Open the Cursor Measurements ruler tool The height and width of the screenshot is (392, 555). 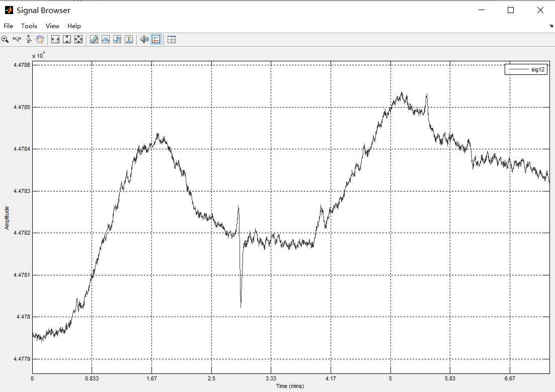pos(94,39)
